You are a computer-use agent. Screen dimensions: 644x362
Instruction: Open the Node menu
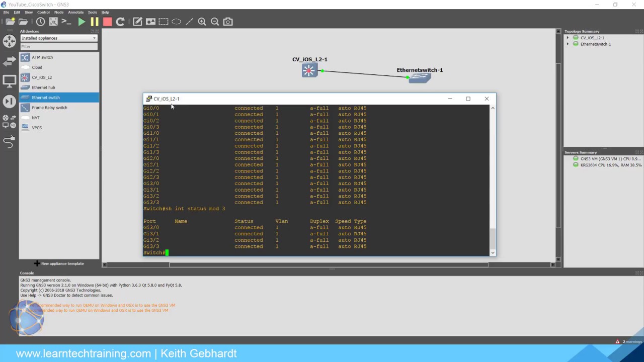[59, 12]
